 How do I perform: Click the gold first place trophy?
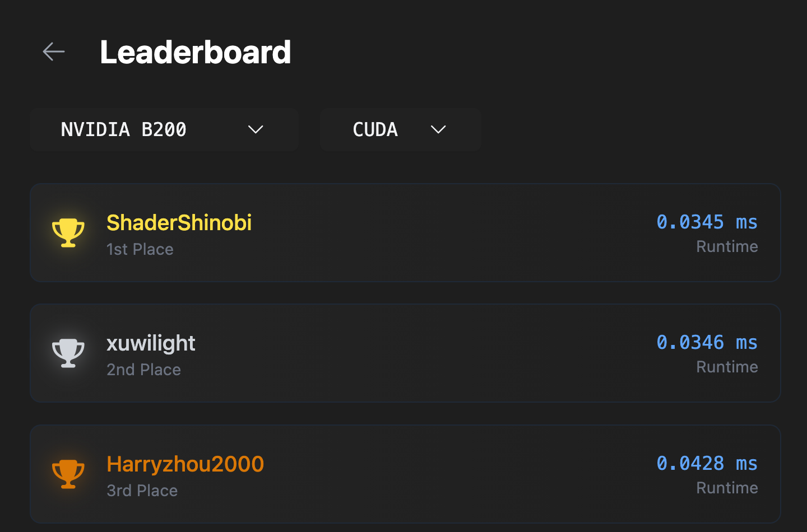pos(68,232)
